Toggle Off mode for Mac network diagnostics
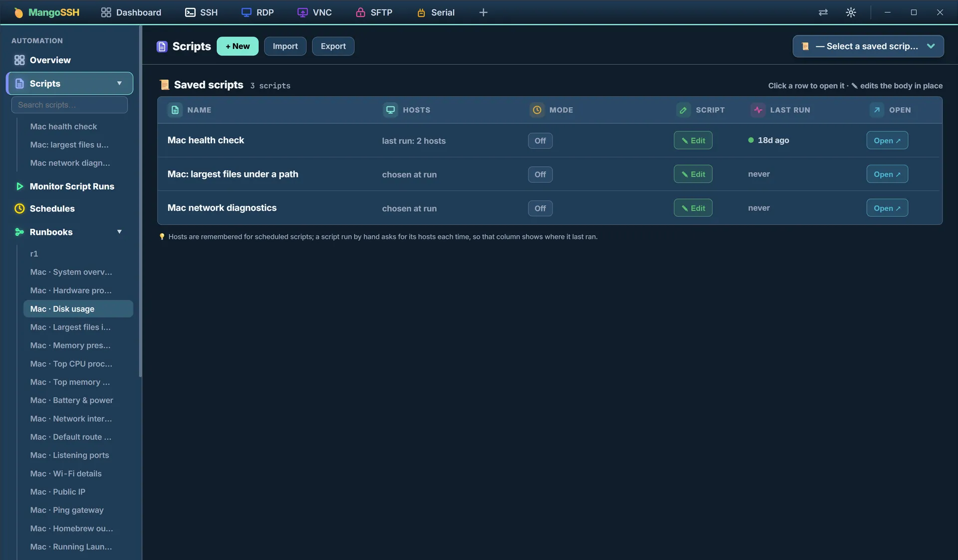 pyautogui.click(x=540, y=208)
